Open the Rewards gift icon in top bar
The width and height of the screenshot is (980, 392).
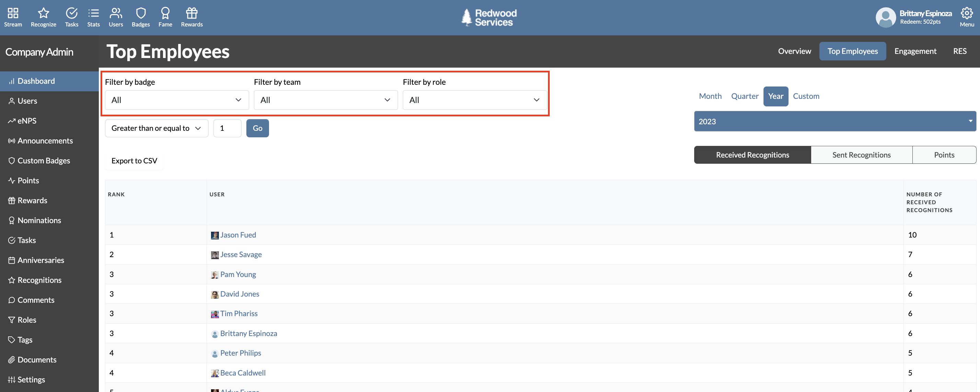click(192, 13)
